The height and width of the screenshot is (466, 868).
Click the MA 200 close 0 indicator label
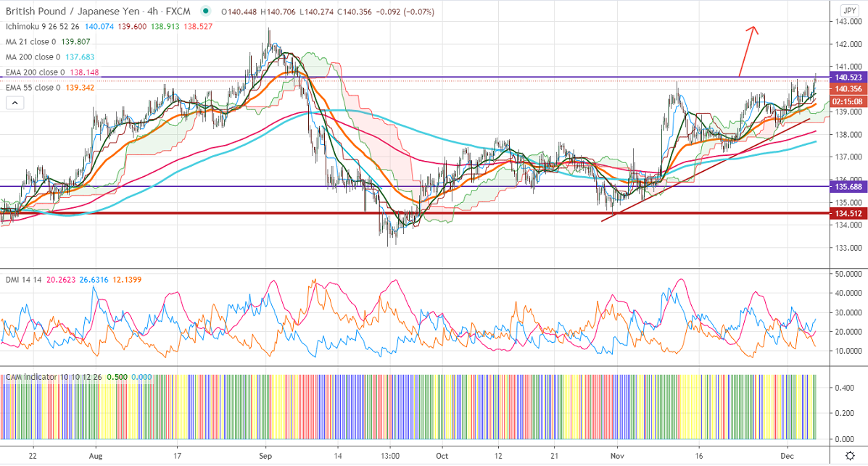33,57
